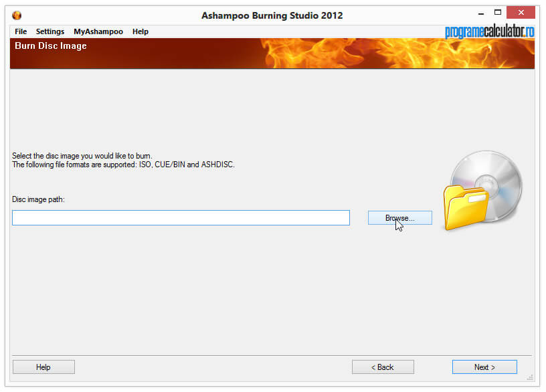Click Browse to choose a disc image
546x392 pixels.
(x=399, y=218)
